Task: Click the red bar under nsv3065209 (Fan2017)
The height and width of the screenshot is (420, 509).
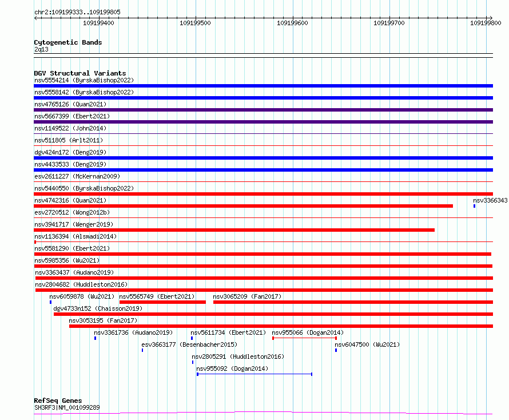Action: [353, 303]
